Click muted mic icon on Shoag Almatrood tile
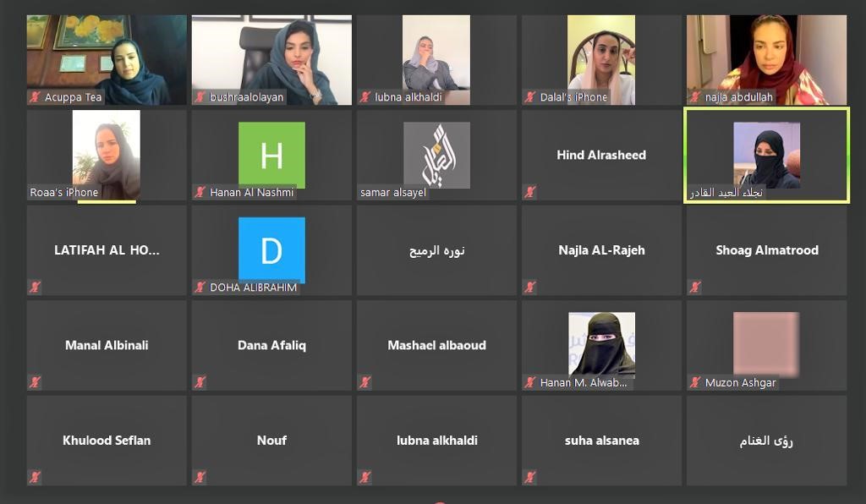 click(695, 287)
